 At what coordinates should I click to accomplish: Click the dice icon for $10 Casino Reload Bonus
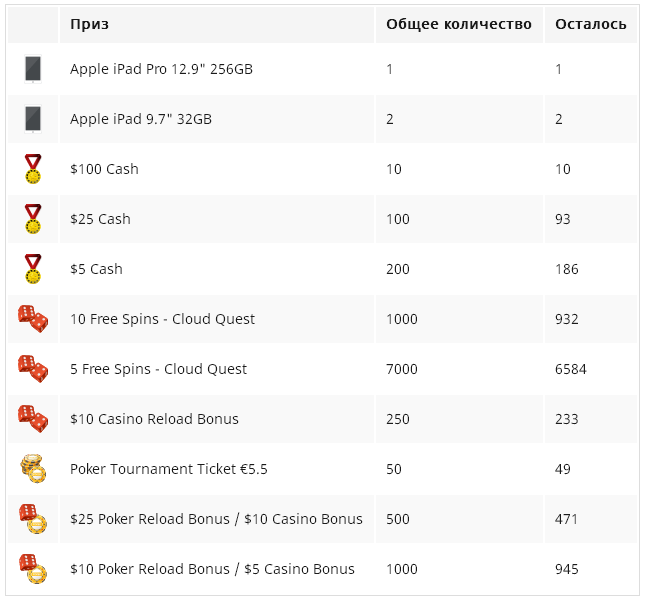[x=33, y=419]
